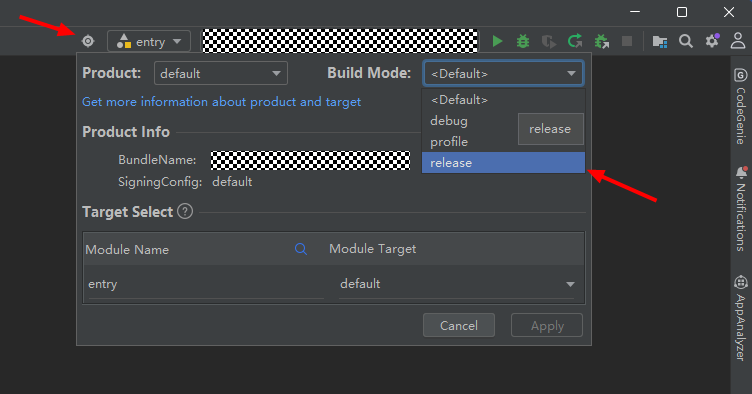Click the Target Select help question icon
752x394 pixels.
[185, 211]
